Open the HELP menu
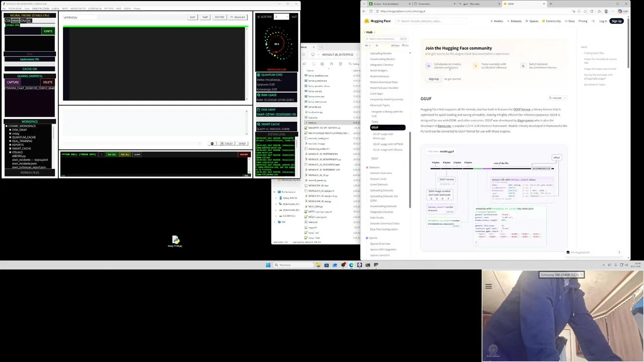The height and width of the screenshot is (362, 644). click(x=119, y=9)
